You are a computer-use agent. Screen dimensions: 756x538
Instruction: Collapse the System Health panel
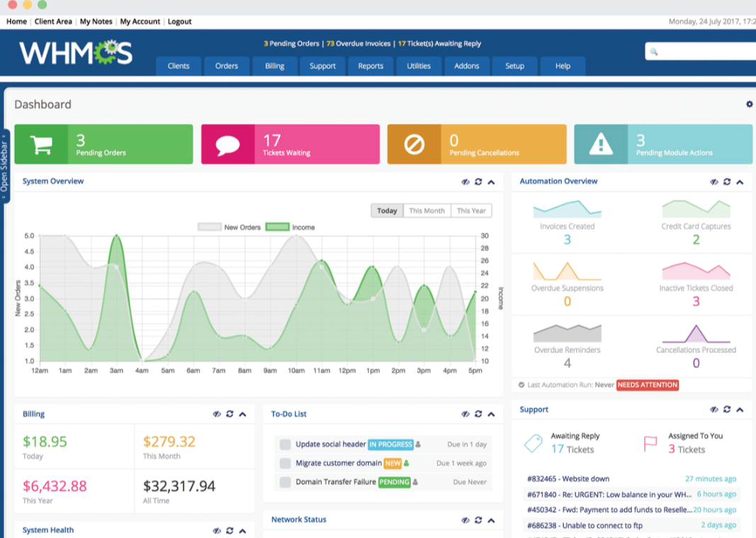(x=243, y=531)
